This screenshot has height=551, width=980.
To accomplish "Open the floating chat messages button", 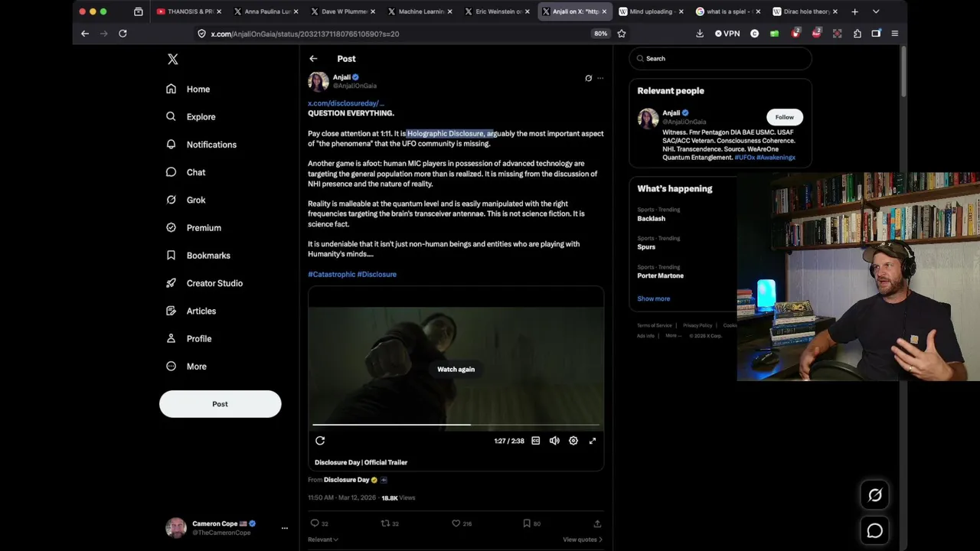I will coord(875,530).
